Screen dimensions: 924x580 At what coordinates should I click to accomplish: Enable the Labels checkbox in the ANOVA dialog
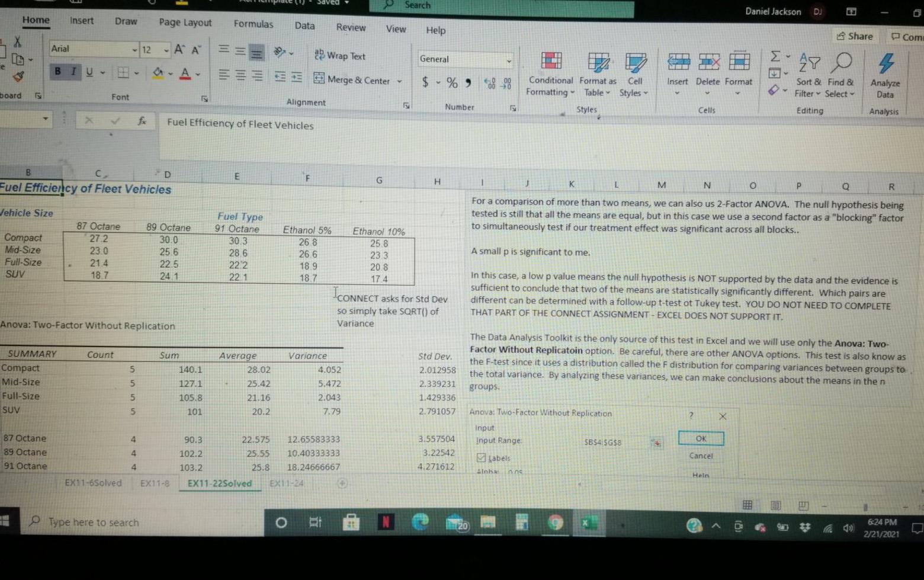point(480,457)
